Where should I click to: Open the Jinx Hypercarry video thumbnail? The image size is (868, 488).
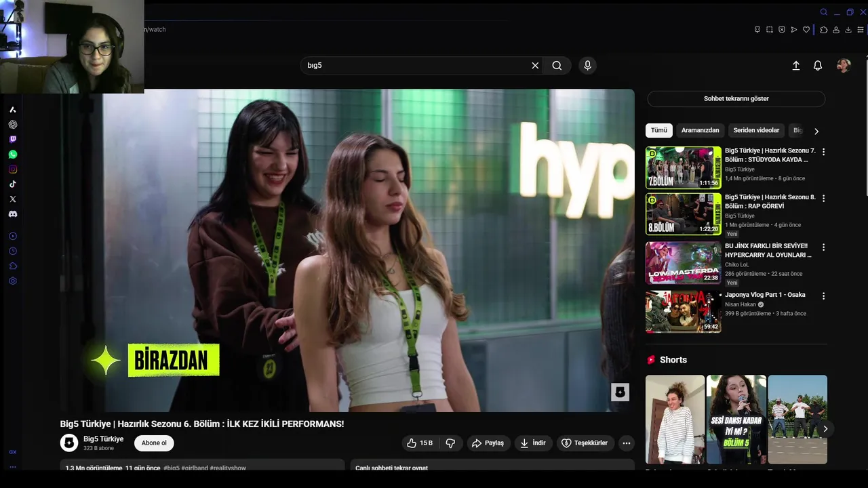[x=684, y=263]
